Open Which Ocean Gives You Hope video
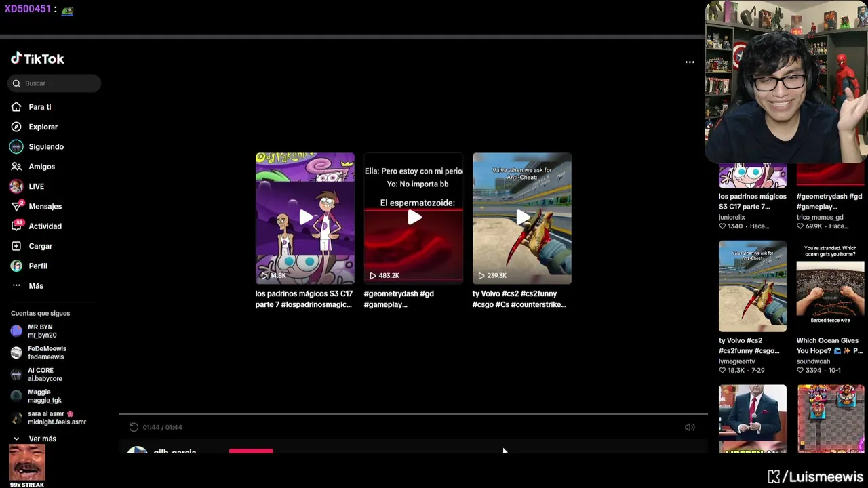 pyautogui.click(x=831, y=286)
